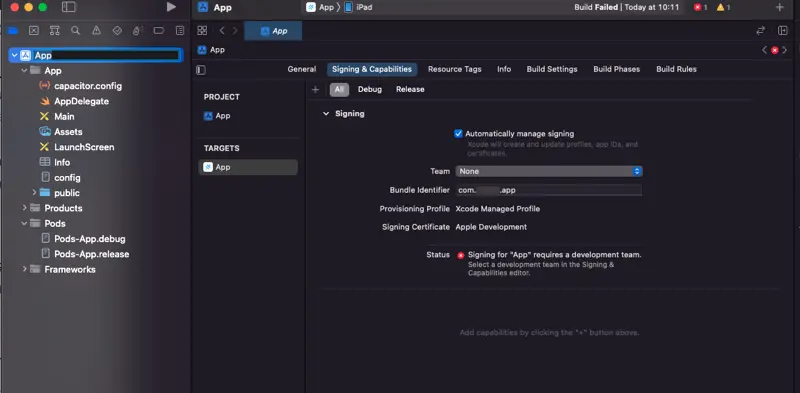Open the Find navigator magnifier icon

click(x=76, y=31)
